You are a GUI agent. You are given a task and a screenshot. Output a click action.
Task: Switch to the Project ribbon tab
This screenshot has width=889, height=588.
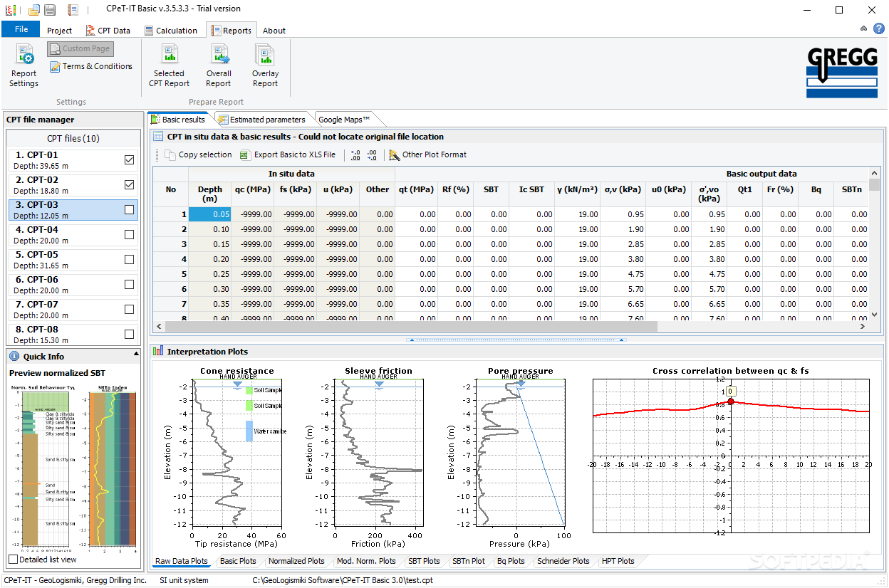pos(60,31)
